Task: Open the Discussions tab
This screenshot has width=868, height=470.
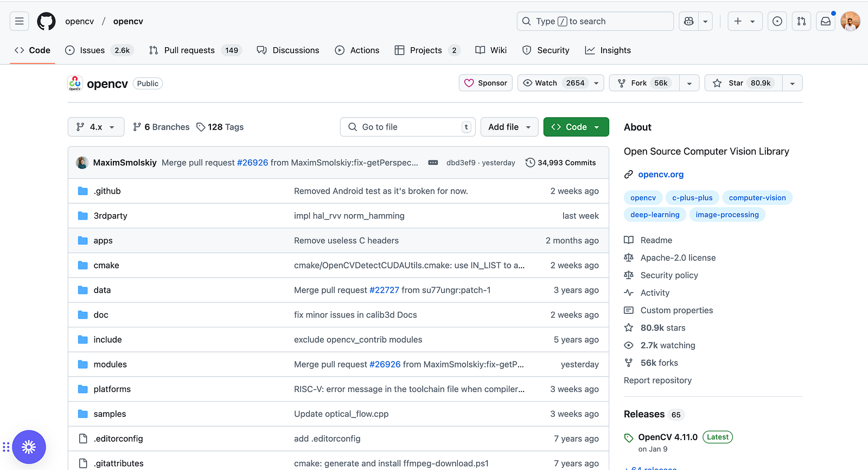Action: point(288,50)
